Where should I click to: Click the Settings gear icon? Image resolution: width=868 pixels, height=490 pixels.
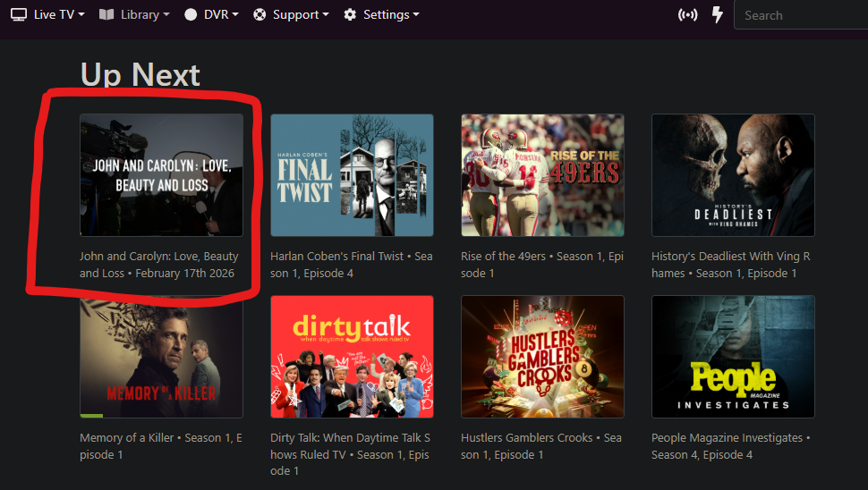[350, 14]
